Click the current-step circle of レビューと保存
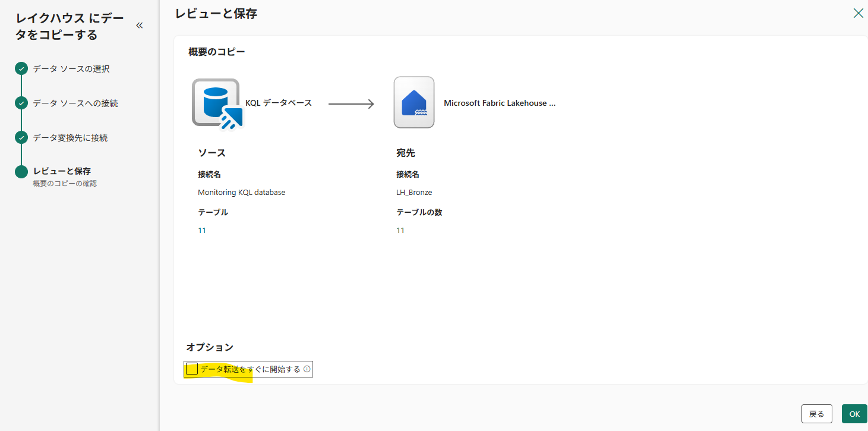This screenshot has width=868, height=431. 21,172
